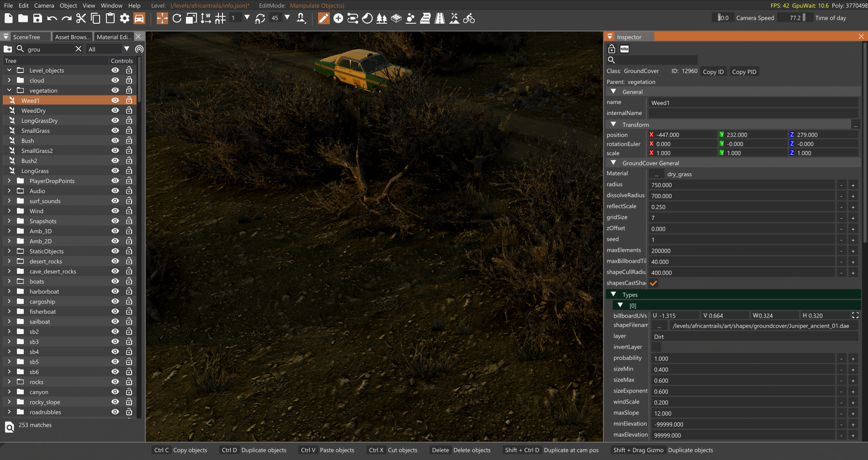This screenshot has width=868, height=460.
Task: Activate the orange Object Select pencil tool
Action: pos(323,18)
